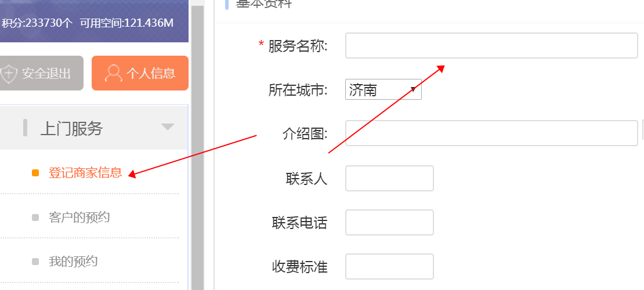Viewport: 644px width, 290px height.
Task: Click the 上门服务 section header
Action: coord(93,128)
